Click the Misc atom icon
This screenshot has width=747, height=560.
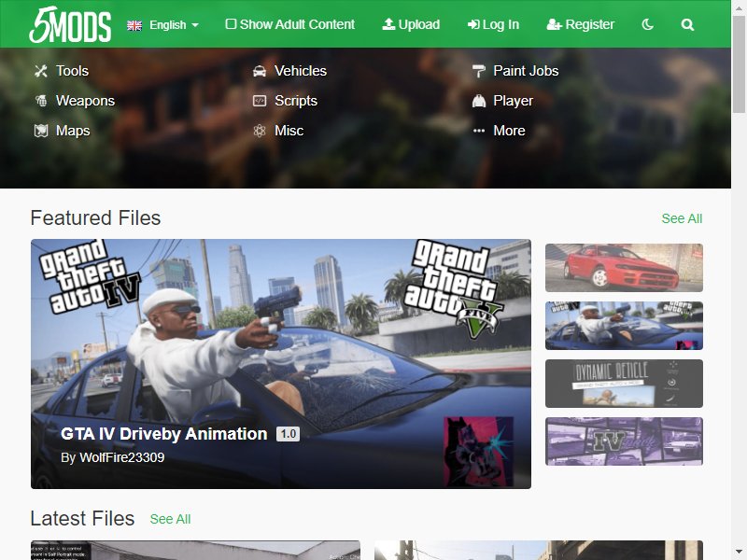pos(260,131)
